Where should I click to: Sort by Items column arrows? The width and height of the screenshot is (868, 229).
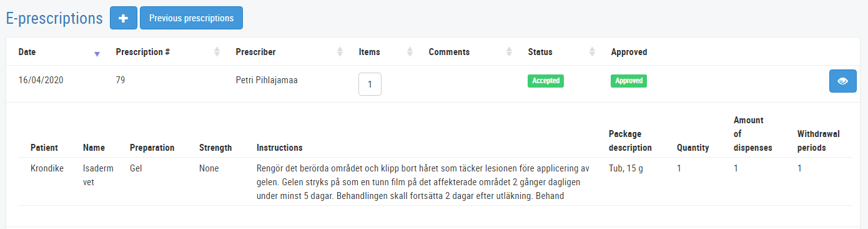coord(410,52)
